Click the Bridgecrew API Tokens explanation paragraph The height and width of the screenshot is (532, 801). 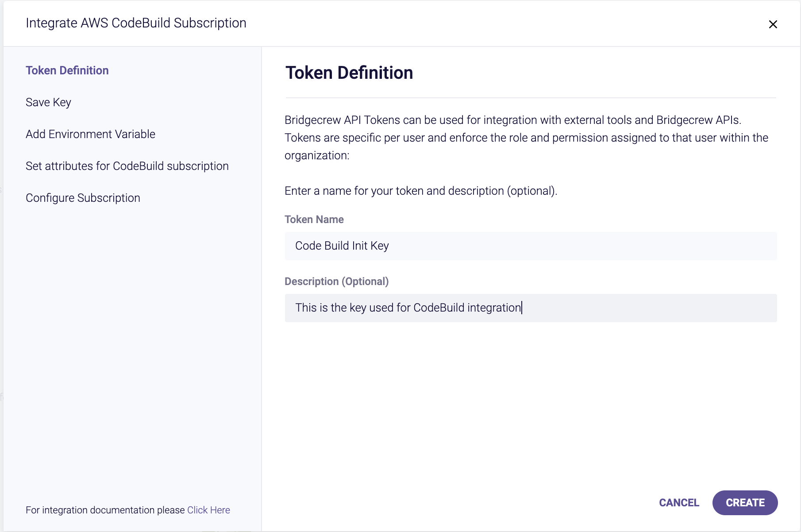(x=527, y=138)
